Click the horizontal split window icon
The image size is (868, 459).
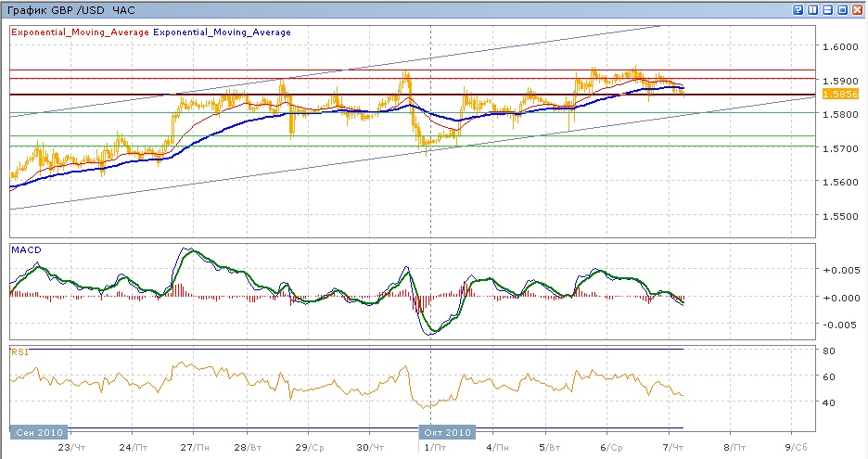coord(828,9)
